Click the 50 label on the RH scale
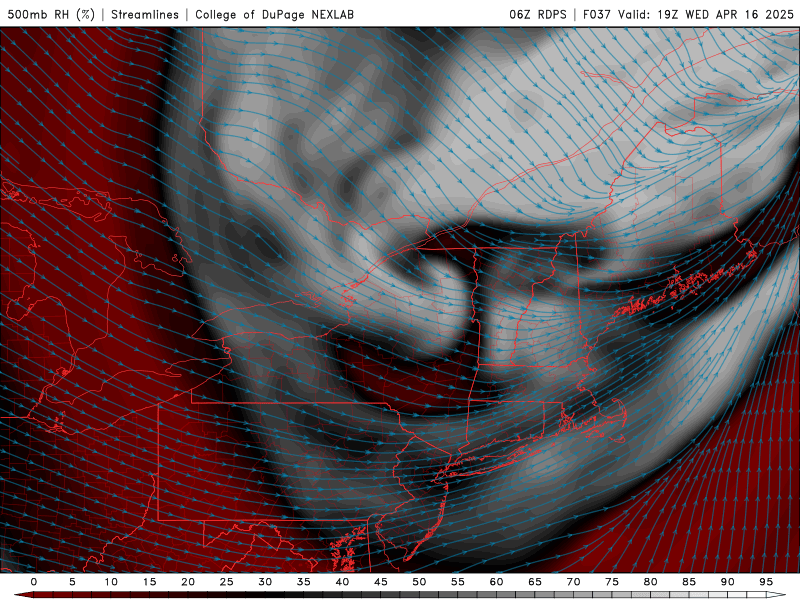The width and height of the screenshot is (800, 600). (419, 582)
